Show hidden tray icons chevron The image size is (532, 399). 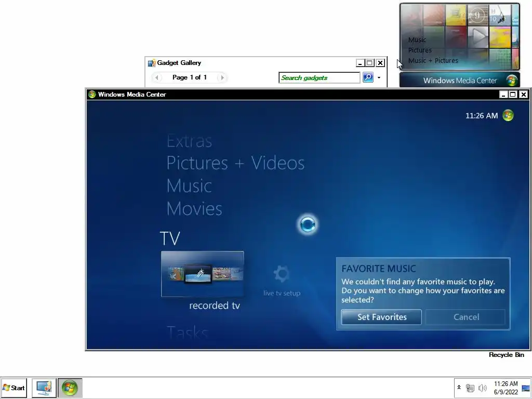pos(459,387)
